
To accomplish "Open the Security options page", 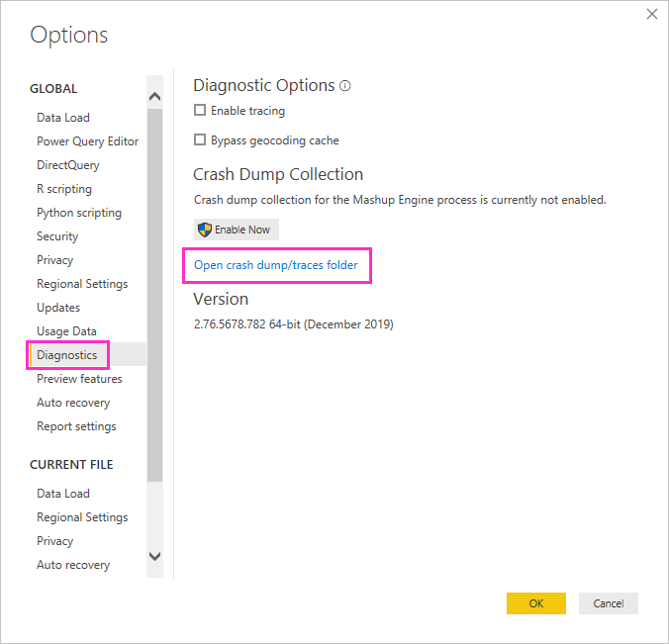I will (57, 236).
